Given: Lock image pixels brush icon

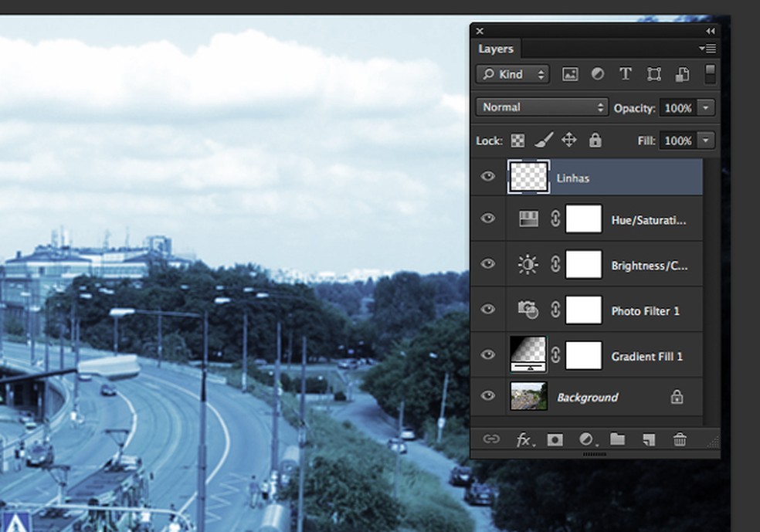Looking at the screenshot, I should coord(543,141).
